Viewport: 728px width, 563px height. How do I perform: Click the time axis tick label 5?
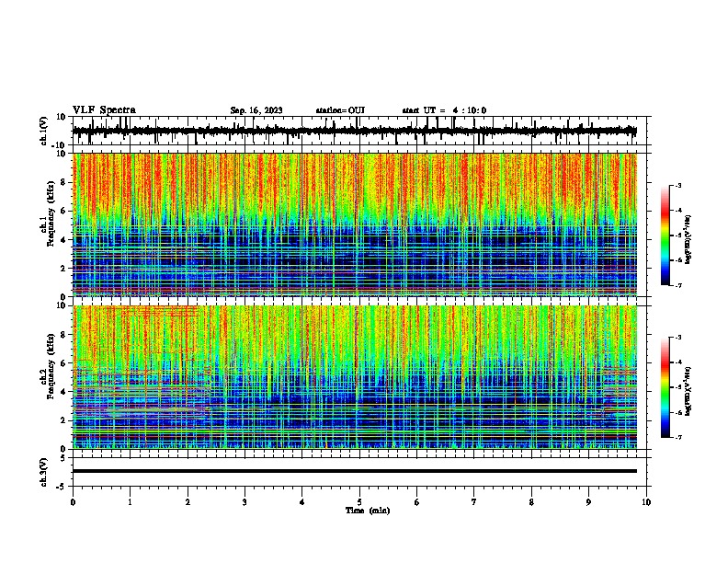pos(359,502)
